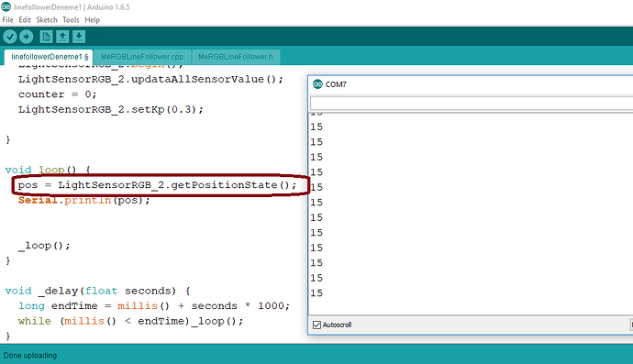Click the Open sketch up-arrow icon
The image size is (633, 364).
[62, 37]
